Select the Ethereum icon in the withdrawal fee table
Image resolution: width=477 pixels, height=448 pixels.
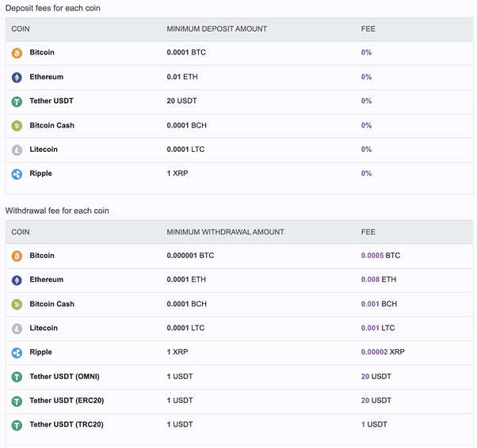(17, 280)
